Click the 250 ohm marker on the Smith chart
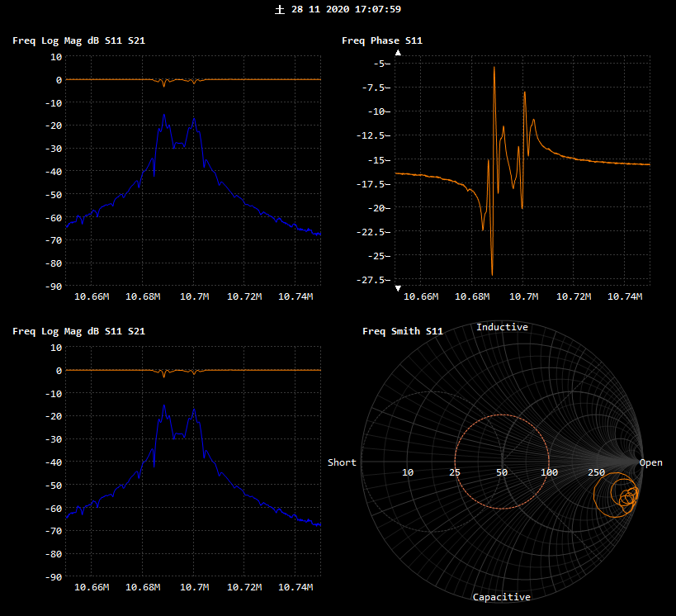This screenshot has width=676, height=616. pos(596,472)
